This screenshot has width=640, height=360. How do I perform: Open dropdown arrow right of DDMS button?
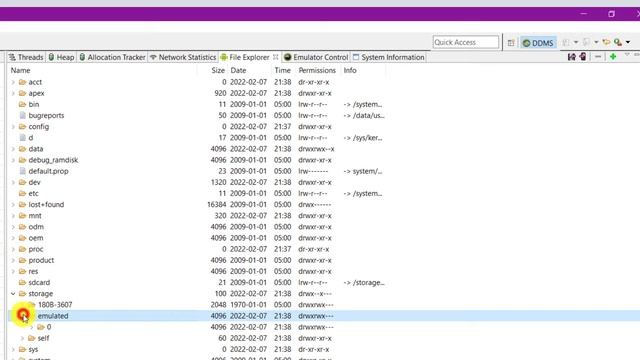click(576, 42)
